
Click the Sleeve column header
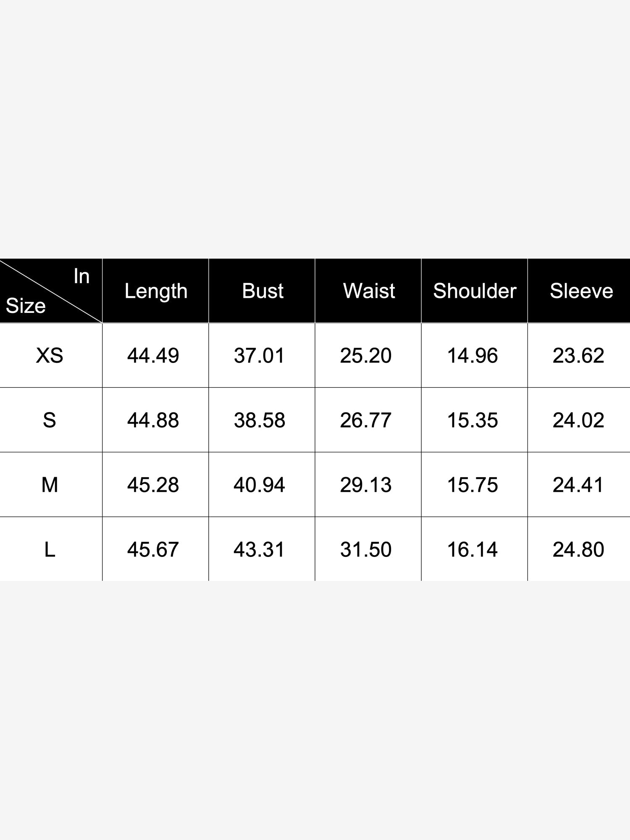(x=581, y=291)
